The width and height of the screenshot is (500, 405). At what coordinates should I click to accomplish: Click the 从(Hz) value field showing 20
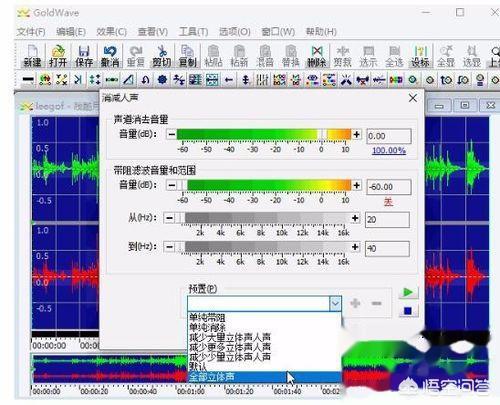click(x=387, y=220)
